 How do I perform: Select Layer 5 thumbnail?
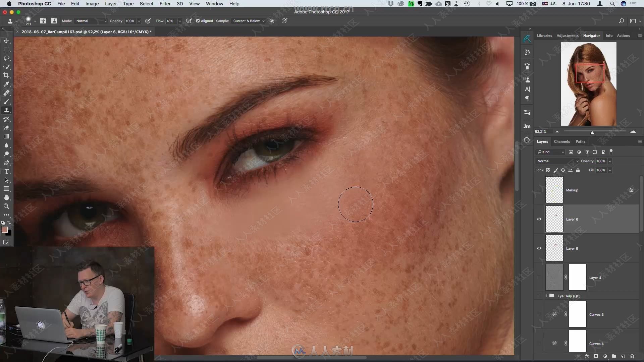(554, 248)
